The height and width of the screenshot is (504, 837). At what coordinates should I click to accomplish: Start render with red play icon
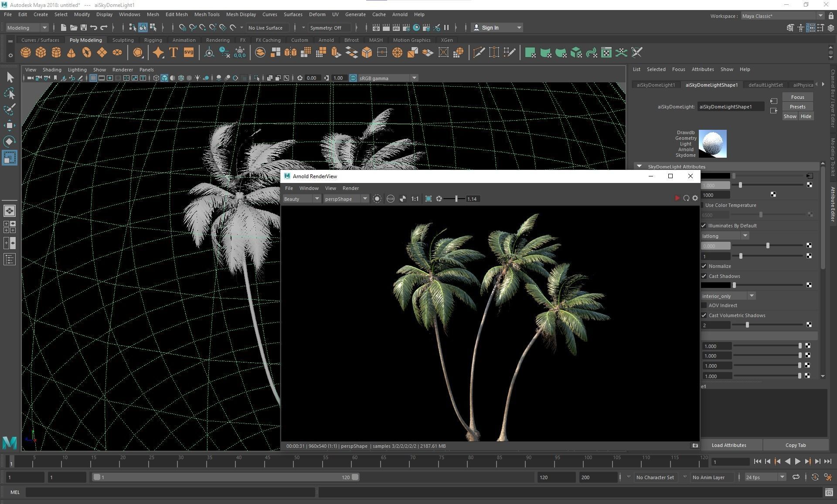click(677, 198)
